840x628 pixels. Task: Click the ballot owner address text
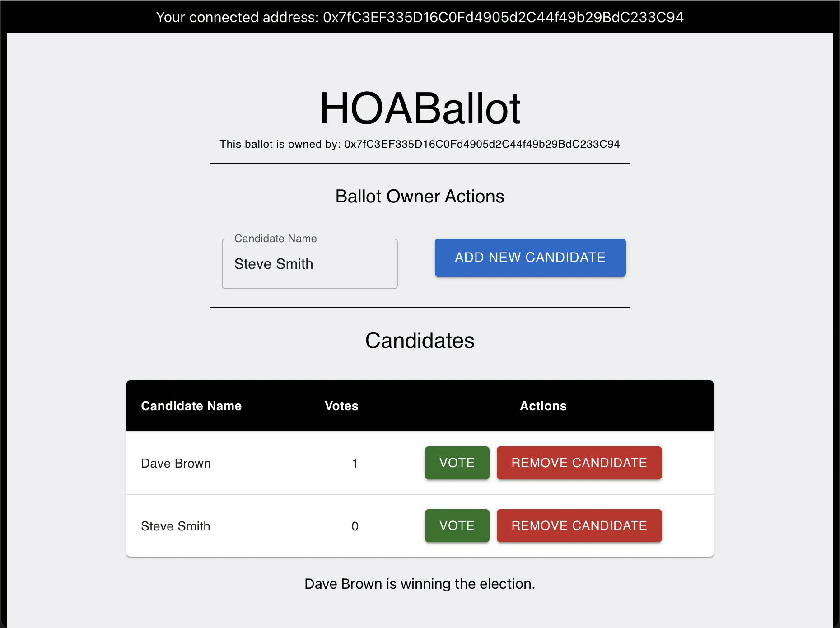[x=420, y=145]
